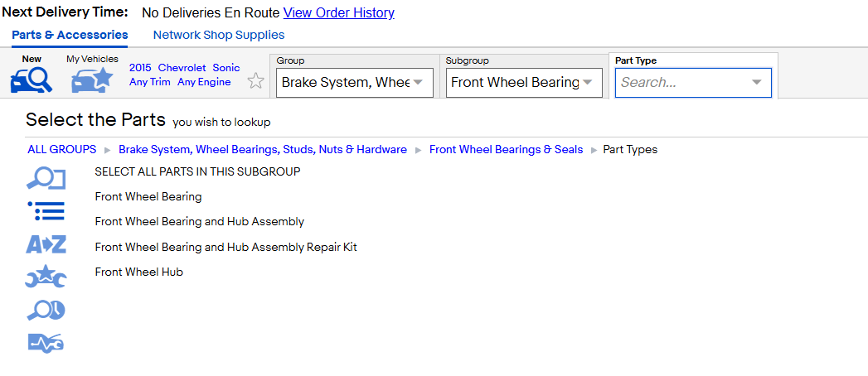Choose Front Wheel Bearing and Hub Assembly

pos(199,222)
